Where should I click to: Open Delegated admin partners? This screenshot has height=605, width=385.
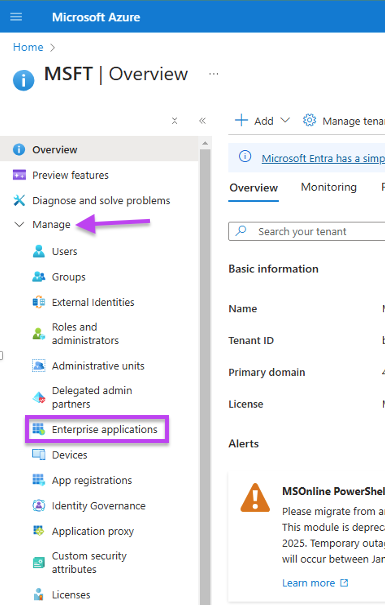(x=92, y=397)
